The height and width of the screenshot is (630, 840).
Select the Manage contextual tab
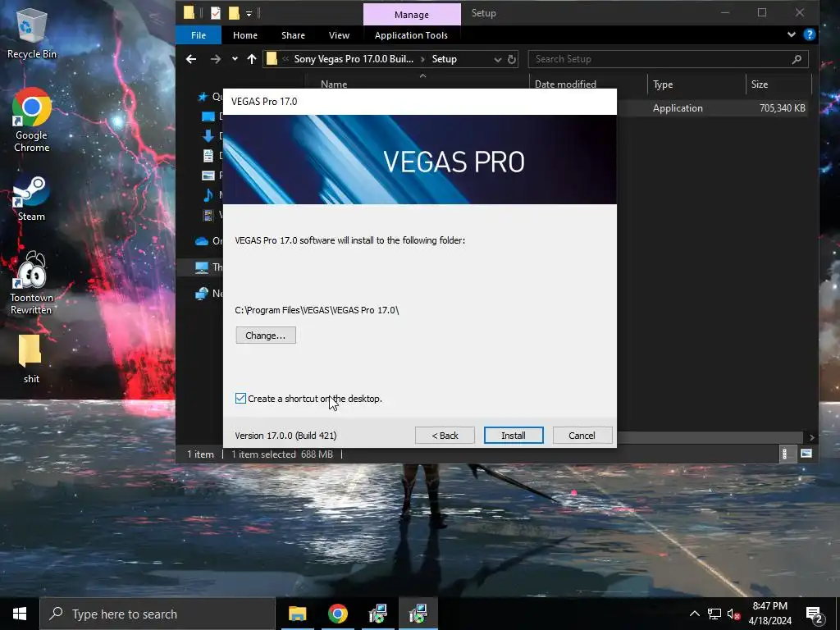click(x=412, y=15)
